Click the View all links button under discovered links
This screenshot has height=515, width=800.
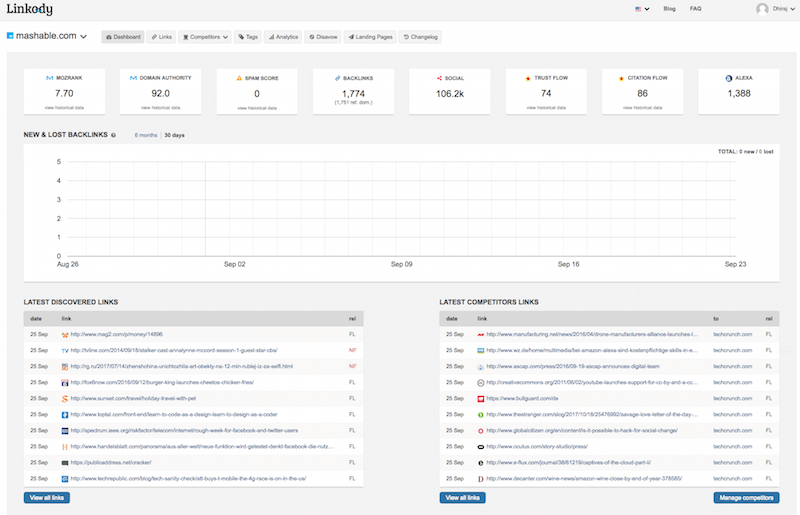(47, 498)
